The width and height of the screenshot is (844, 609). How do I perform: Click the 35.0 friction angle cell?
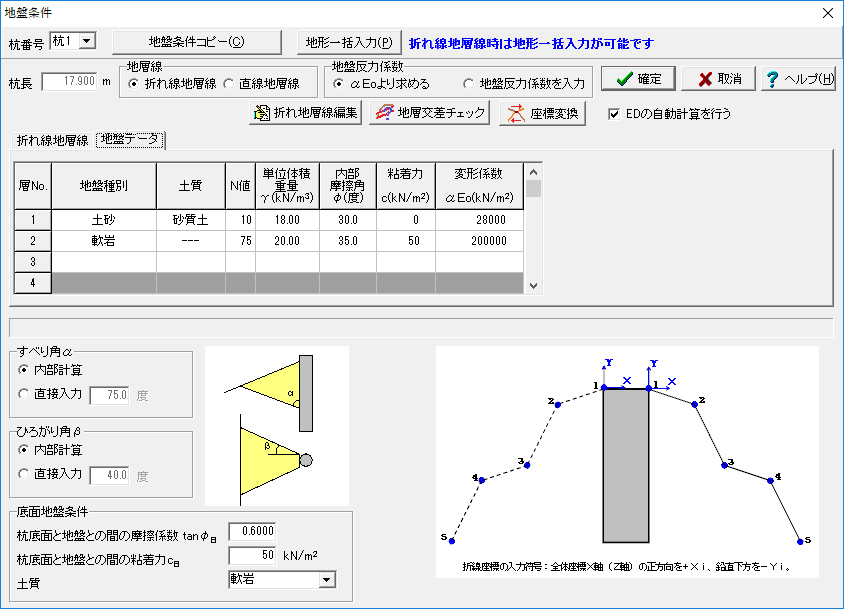[348, 241]
